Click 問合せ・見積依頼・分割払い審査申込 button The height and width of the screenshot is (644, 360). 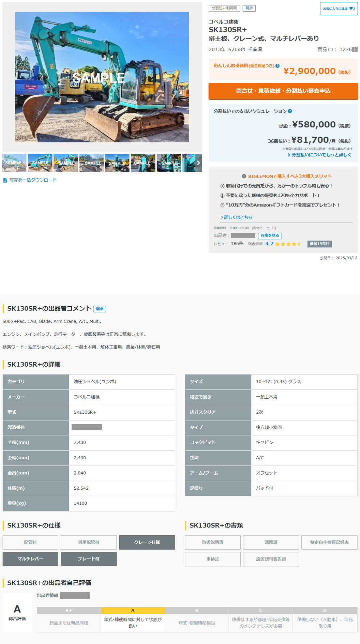pos(283,91)
